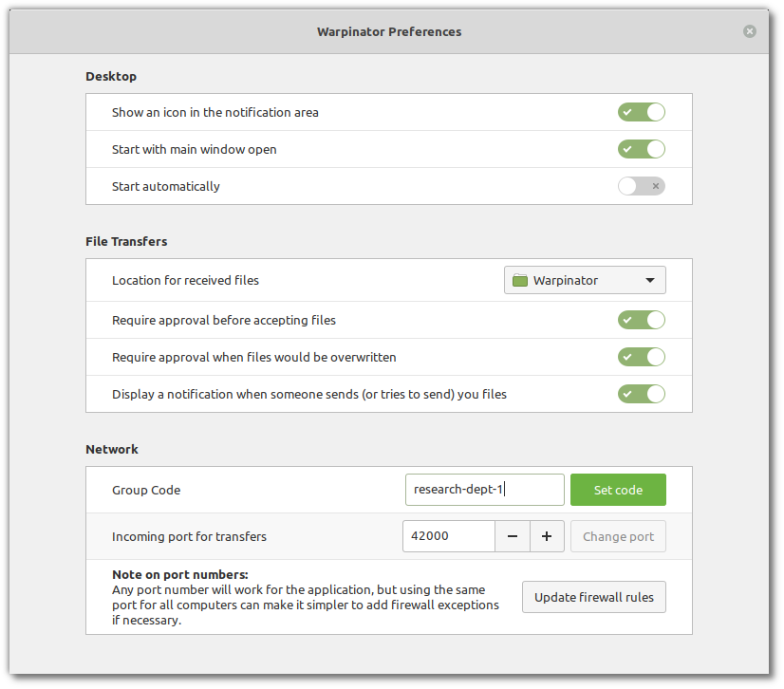
Task: Click the minus icon to decrease port
Action: pyautogui.click(x=513, y=536)
